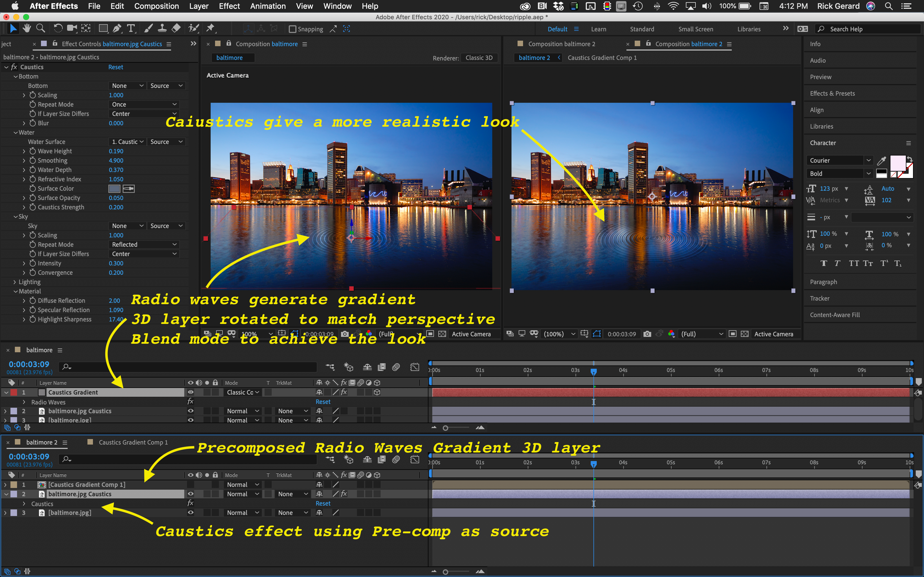The width and height of the screenshot is (924, 577).
Task: Open the Composition menu
Action: 156,6
